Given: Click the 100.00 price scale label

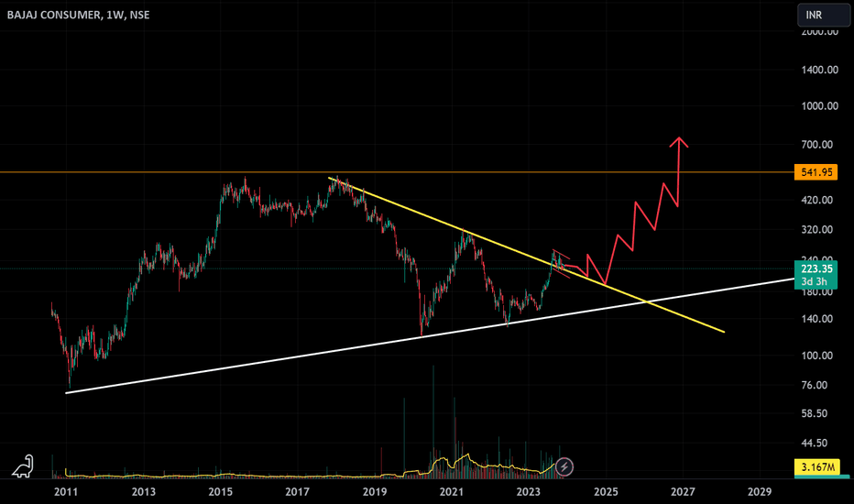Looking at the screenshot, I should coord(817,356).
